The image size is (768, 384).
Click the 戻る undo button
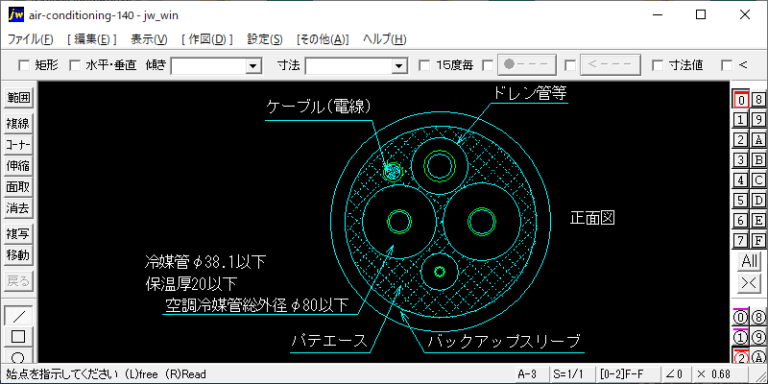point(19,281)
